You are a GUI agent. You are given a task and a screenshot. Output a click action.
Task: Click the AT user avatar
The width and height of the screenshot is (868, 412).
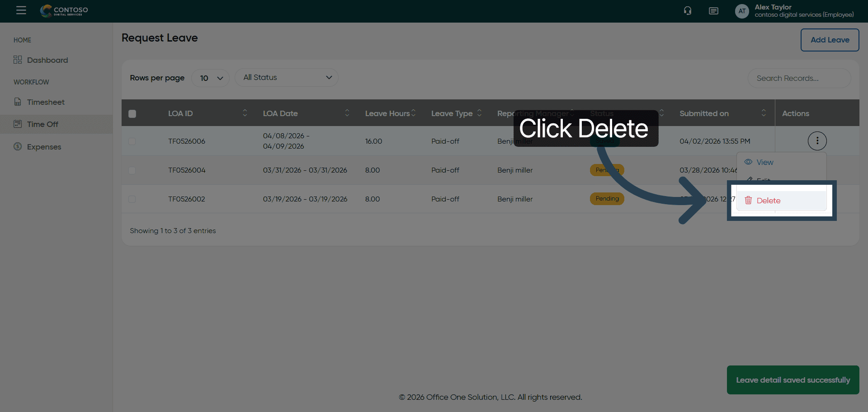(741, 11)
